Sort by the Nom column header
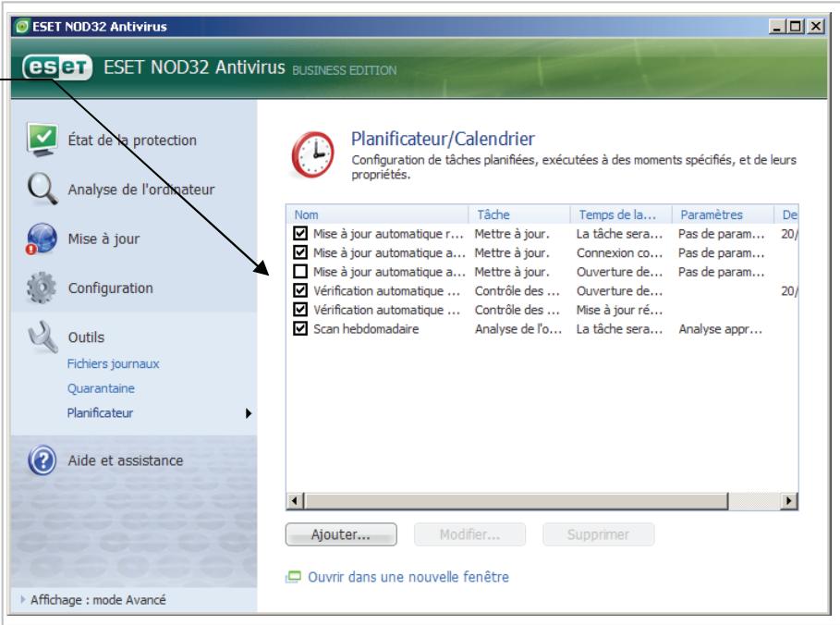The height and width of the screenshot is (625, 840). (x=378, y=214)
